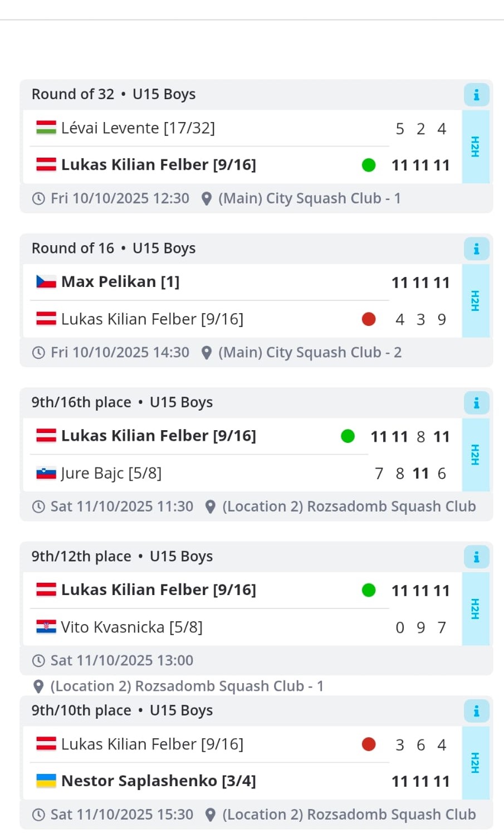Open info for Round of 16 match
The image size is (504, 838).
click(476, 249)
